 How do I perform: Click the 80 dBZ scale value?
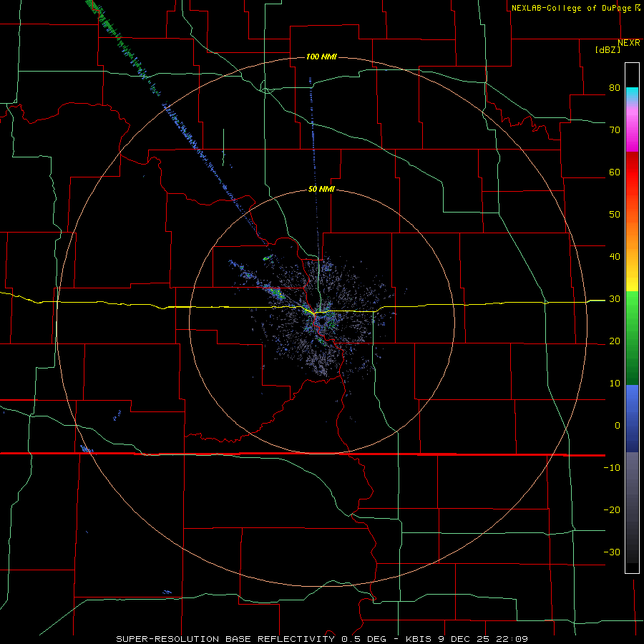[x=615, y=88]
